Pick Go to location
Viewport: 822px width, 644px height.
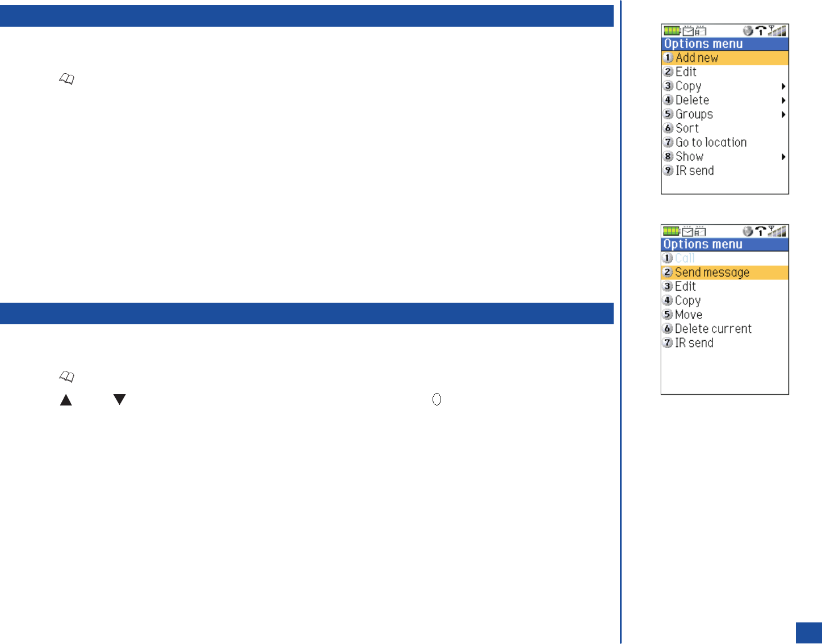(725, 143)
